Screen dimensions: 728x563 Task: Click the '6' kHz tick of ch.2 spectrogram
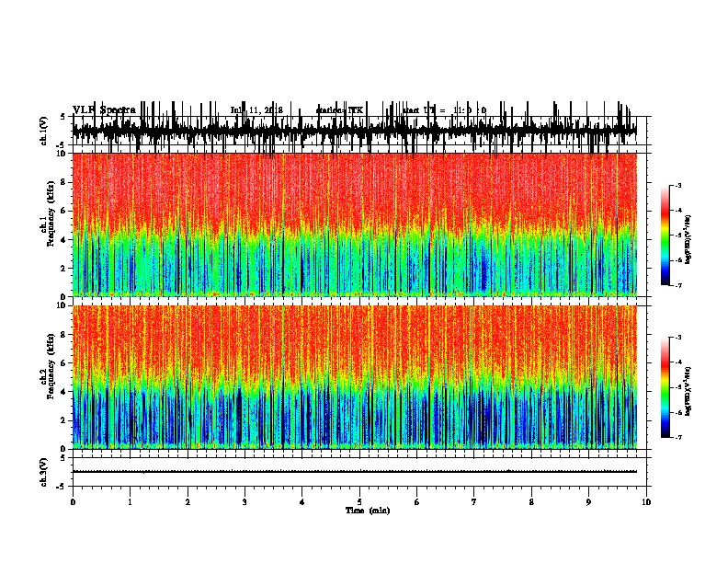click(64, 363)
